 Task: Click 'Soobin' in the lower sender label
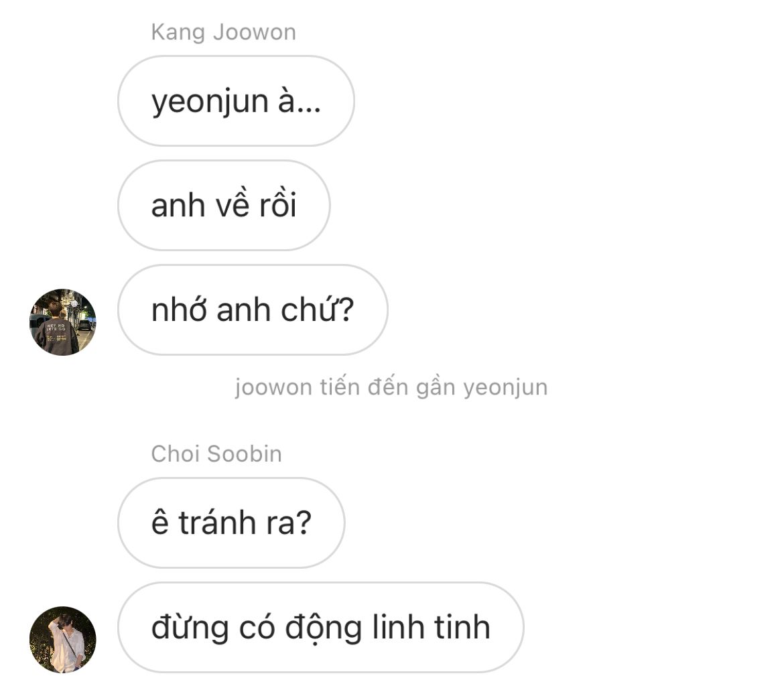click(245, 454)
